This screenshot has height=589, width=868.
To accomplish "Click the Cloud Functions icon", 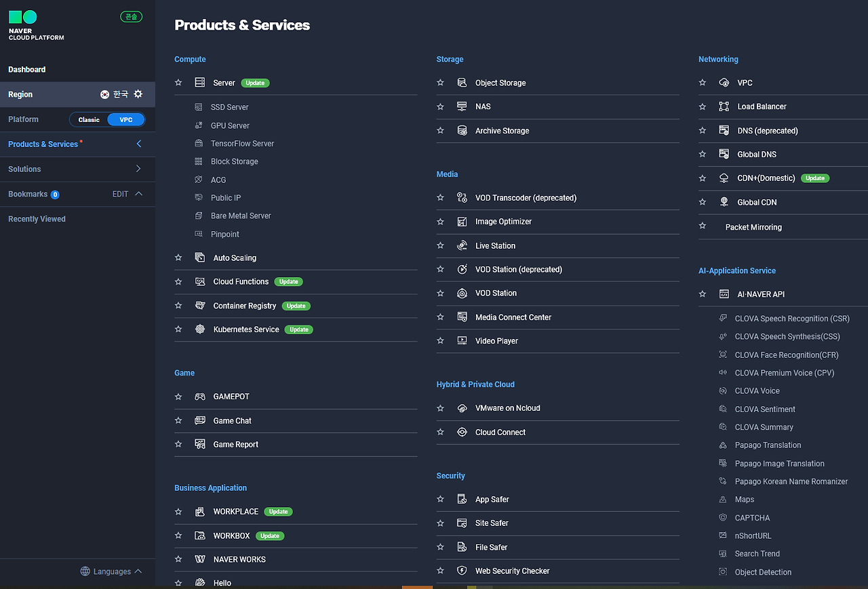I will [x=200, y=281].
